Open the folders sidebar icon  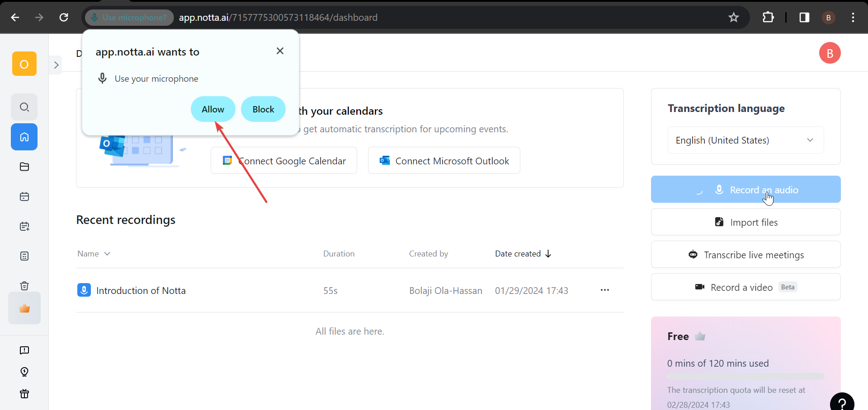click(24, 167)
